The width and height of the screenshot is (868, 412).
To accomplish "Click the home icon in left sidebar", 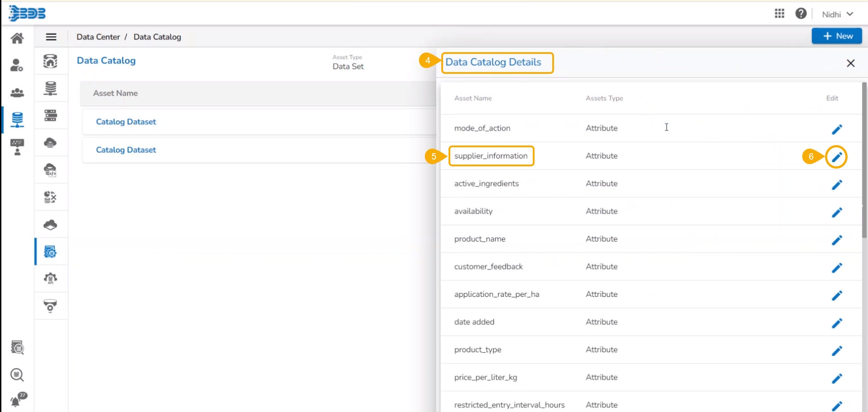I will pos(17,38).
